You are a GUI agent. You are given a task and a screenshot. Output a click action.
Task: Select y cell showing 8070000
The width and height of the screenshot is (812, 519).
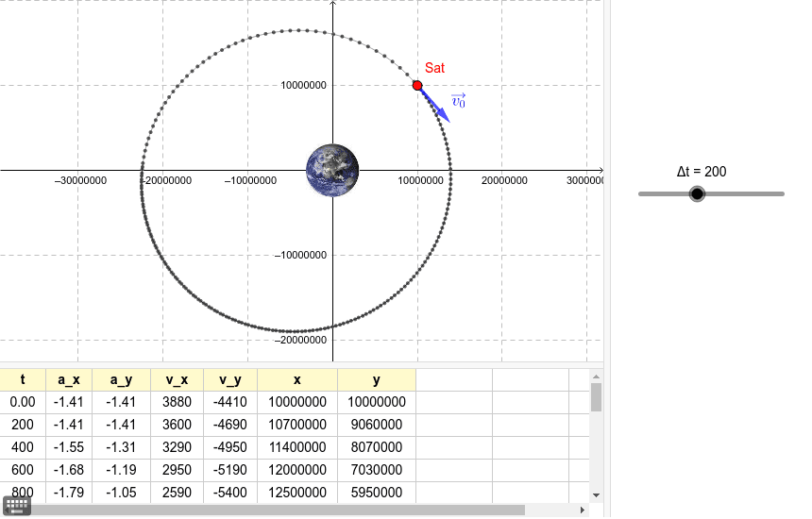pyautogui.click(x=377, y=447)
